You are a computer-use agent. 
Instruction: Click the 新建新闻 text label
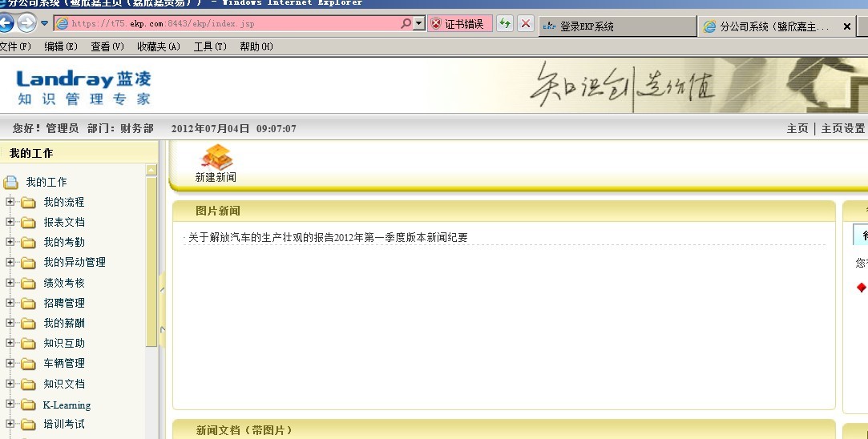point(216,177)
